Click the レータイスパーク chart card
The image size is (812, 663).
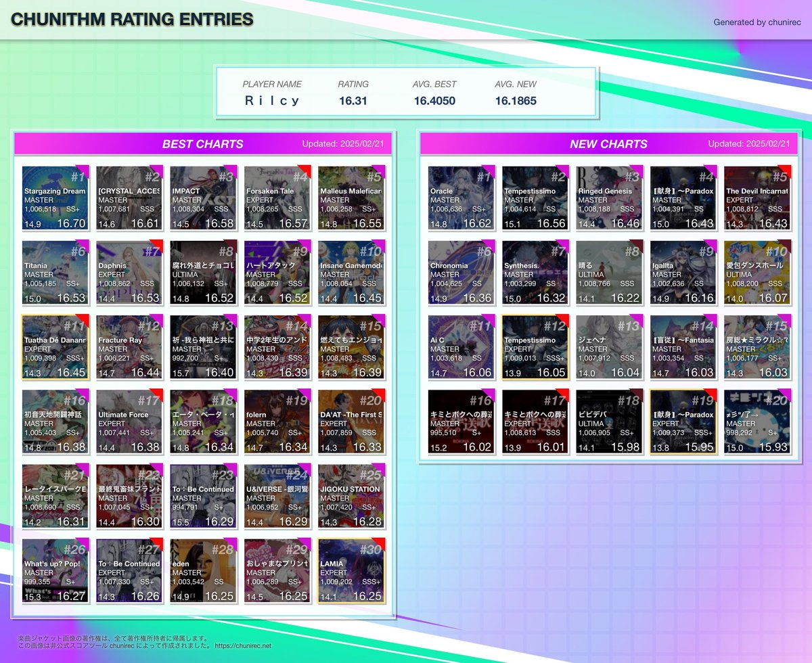click(x=55, y=496)
